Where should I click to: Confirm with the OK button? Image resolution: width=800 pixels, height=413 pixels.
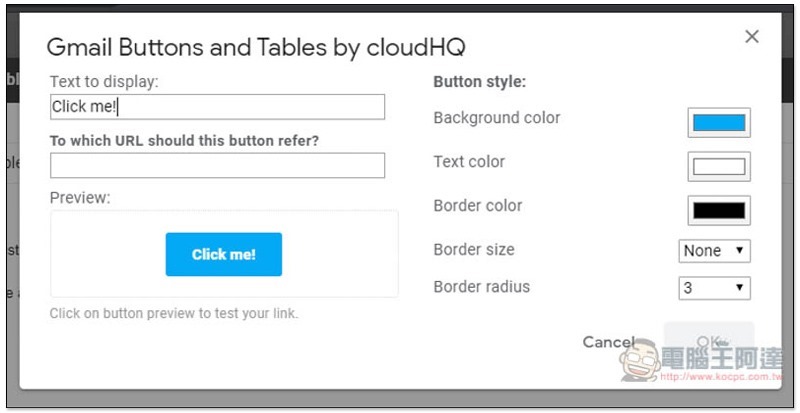709,341
